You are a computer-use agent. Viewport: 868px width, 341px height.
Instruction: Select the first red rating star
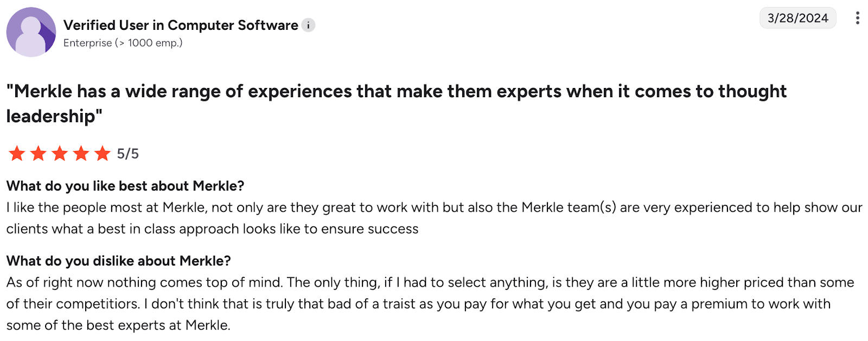16,154
